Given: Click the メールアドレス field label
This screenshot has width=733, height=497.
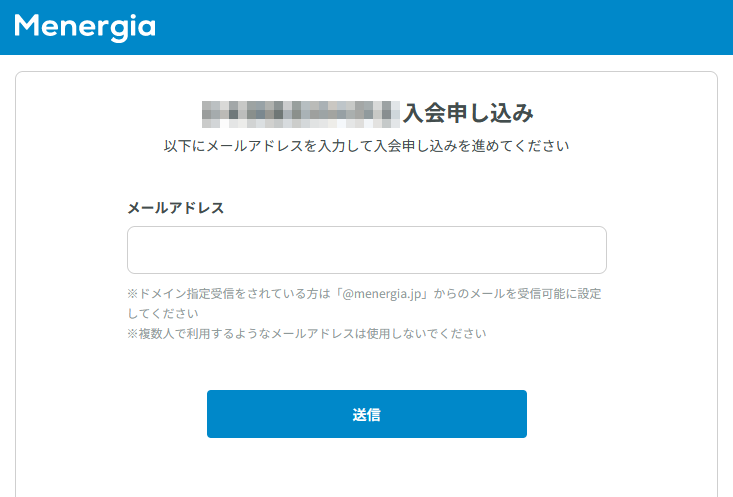Looking at the screenshot, I should click(175, 208).
